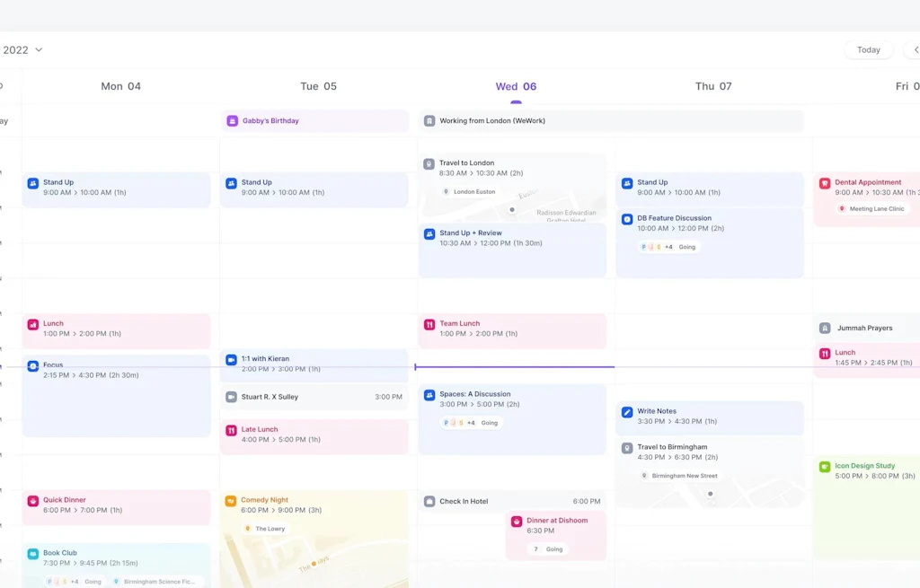Click Monday Stand Up people icon
This screenshot has width=920, height=588.
33,183
